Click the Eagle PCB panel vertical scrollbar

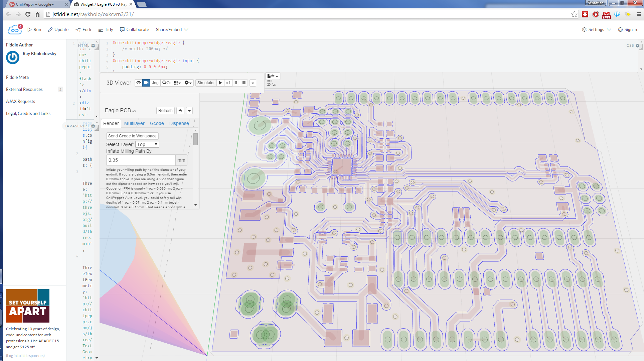pyautogui.click(x=195, y=139)
